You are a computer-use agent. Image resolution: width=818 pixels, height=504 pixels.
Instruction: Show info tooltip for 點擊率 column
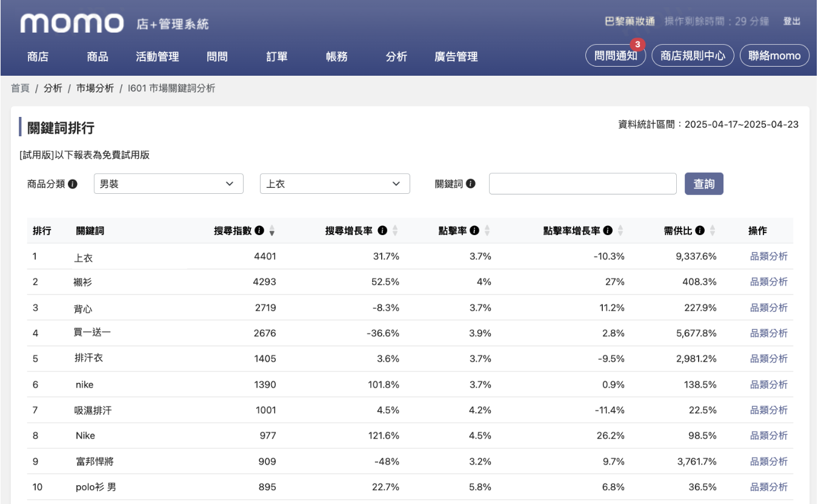click(474, 231)
